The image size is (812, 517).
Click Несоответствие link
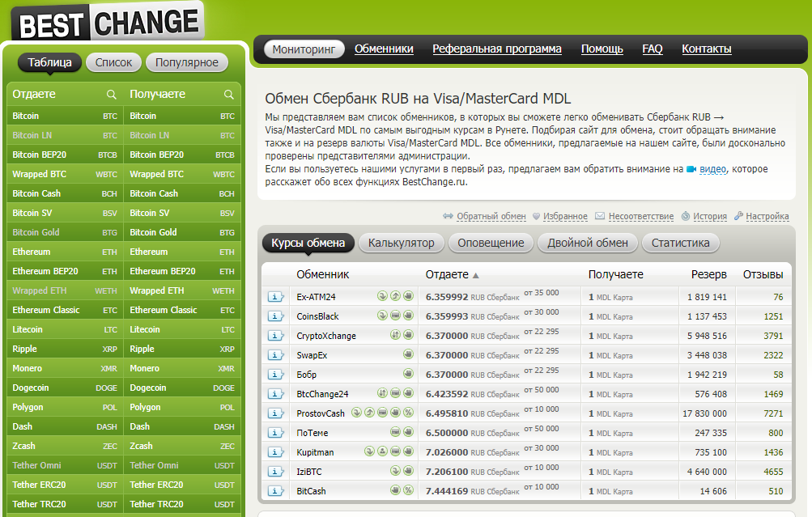click(x=641, y=216)
